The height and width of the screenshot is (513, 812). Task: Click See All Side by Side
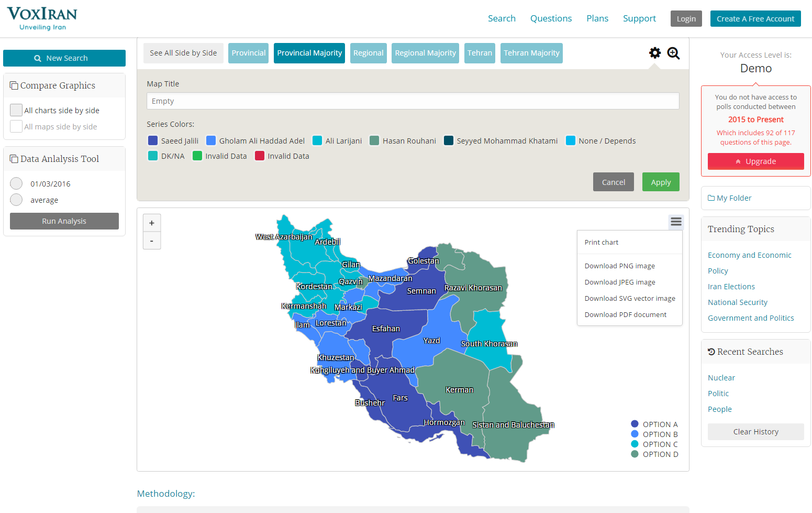(x=183, y=53)
